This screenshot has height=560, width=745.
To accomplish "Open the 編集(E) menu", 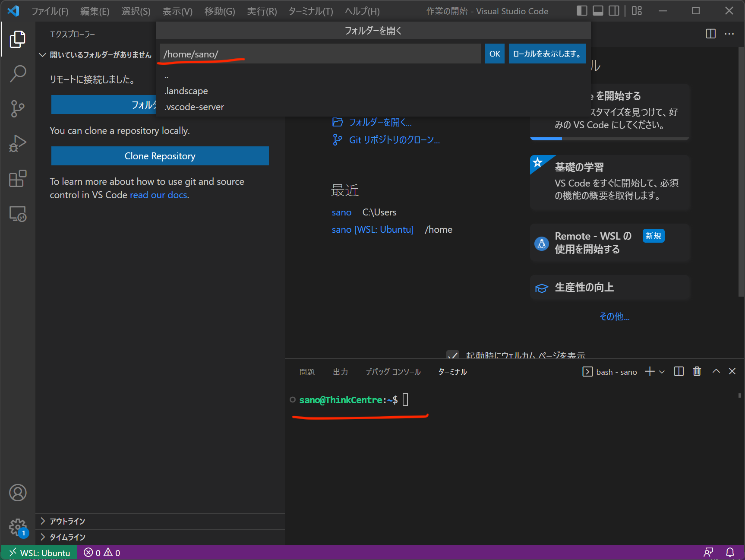I will pos(95,11).
